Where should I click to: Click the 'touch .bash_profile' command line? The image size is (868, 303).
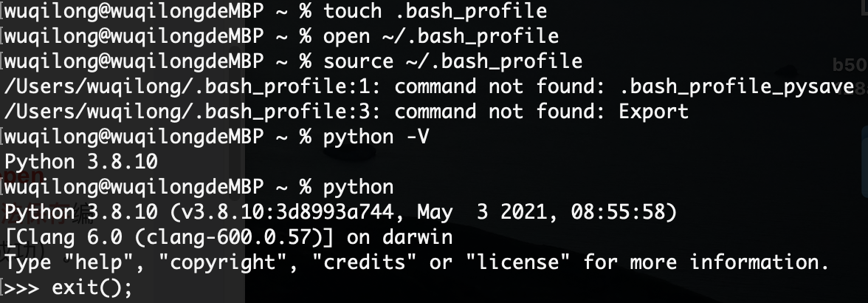tap(276, 11)
